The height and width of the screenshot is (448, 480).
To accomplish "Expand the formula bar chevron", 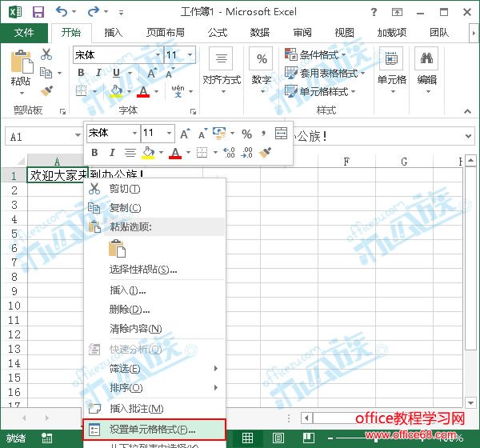I will (468, 136).
